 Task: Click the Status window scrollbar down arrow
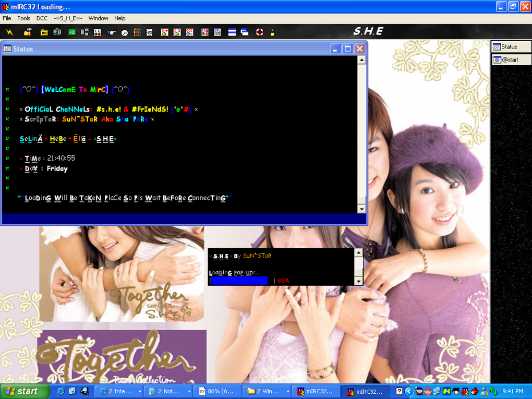361,209
